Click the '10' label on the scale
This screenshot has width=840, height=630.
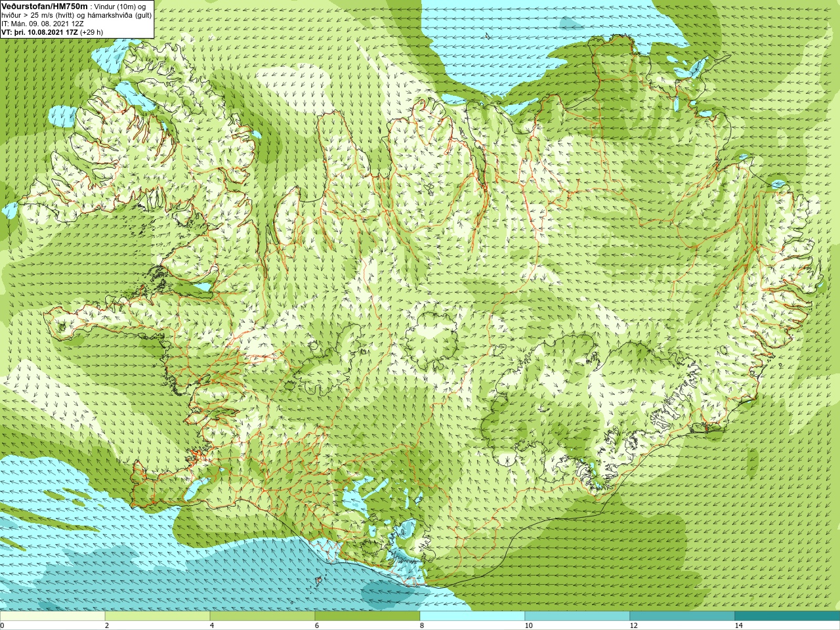tap(528, 625)
